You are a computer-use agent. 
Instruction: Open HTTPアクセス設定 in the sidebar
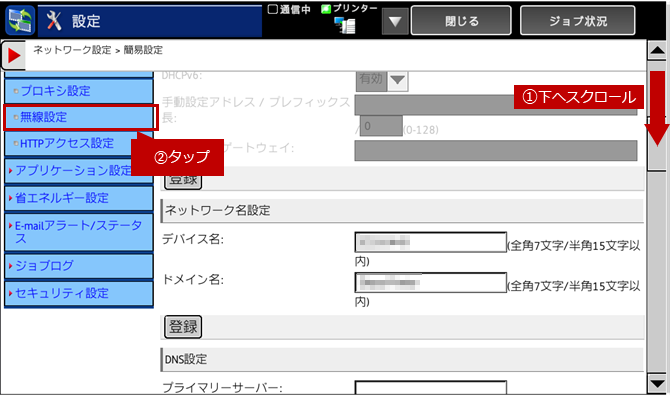point(79,144)
